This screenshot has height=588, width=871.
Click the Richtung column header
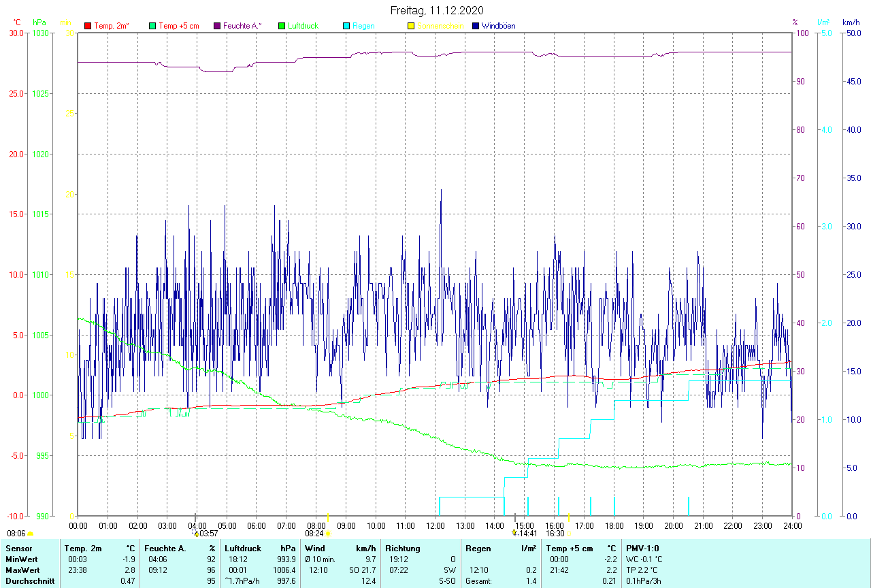403,549
